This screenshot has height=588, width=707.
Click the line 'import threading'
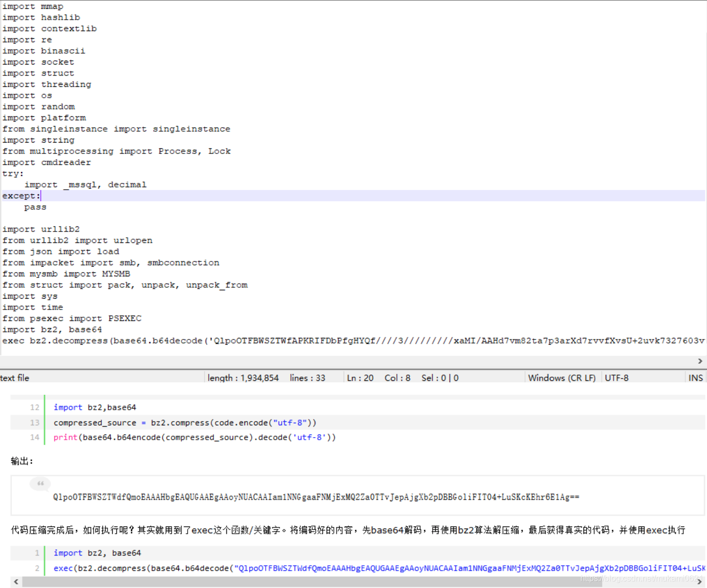(x=47, y=84)
